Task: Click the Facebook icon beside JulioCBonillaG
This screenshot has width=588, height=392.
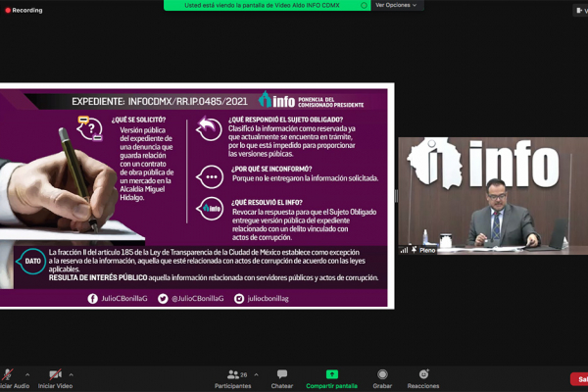Action: tap(93, 299)
